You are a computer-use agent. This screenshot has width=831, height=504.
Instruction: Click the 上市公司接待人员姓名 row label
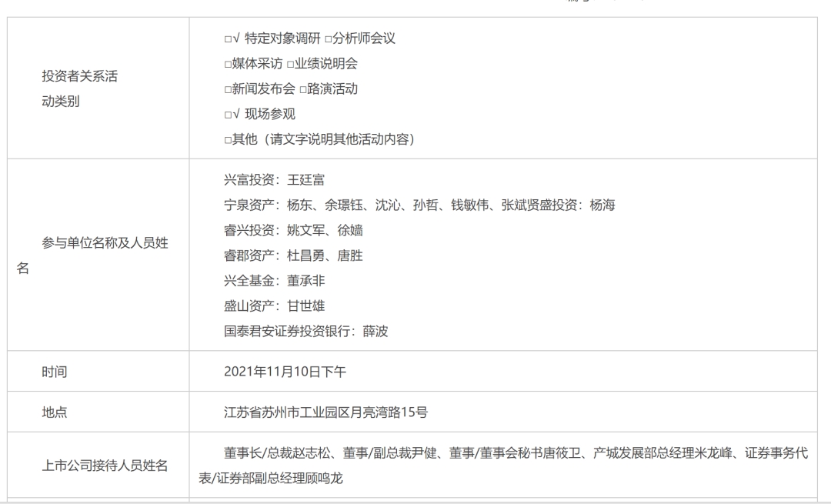tap(105, 466)
